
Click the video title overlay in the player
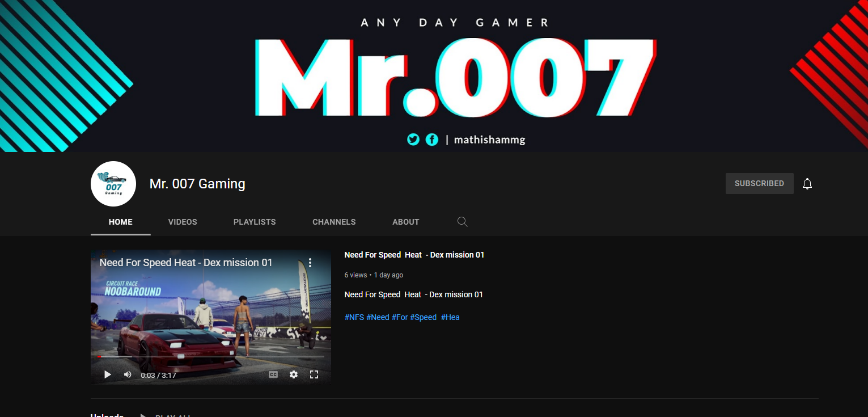[186, 263]
